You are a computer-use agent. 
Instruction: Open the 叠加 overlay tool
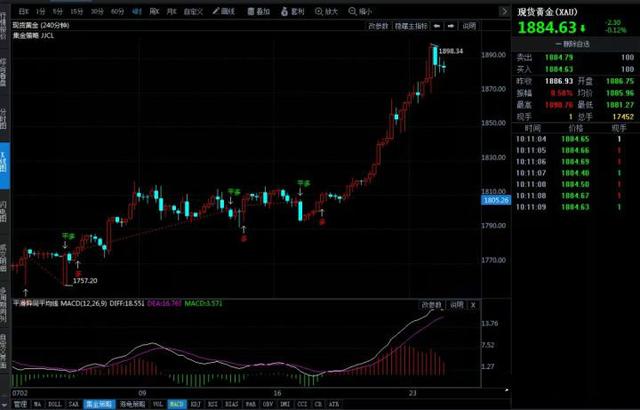pos(259,11)
